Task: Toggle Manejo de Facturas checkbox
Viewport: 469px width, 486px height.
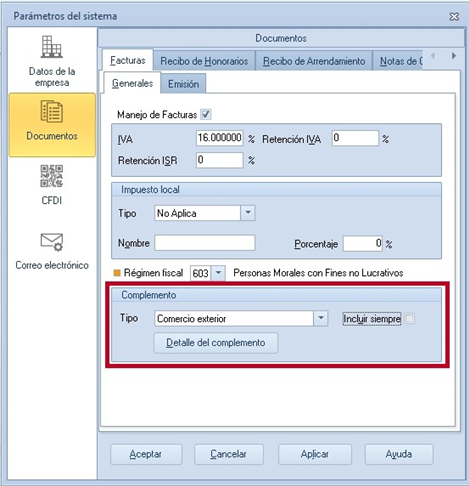Action: (206, 114)
